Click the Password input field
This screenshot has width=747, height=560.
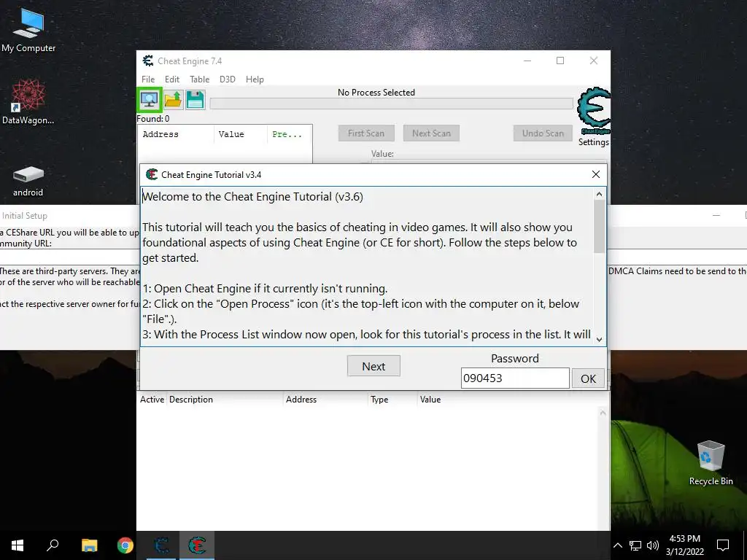click(x=515, y=378)
